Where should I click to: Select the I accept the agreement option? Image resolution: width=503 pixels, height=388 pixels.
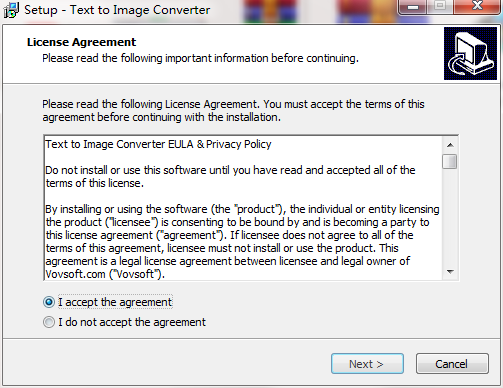tap(49, 302)
